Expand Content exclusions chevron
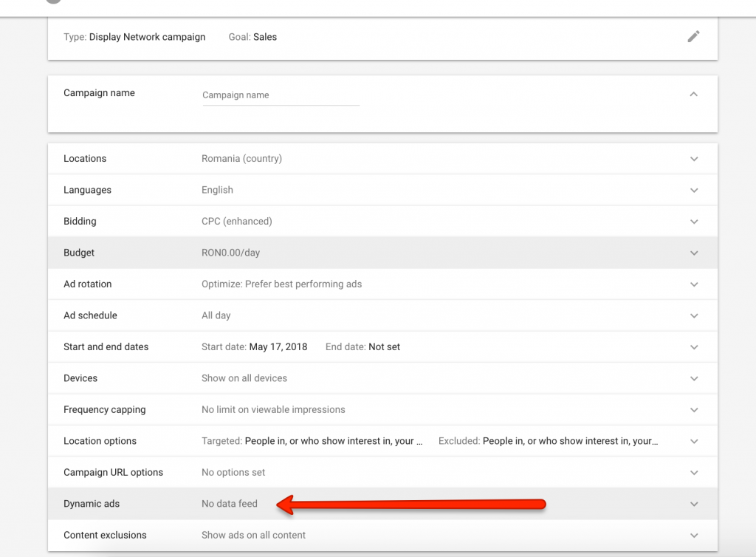 [x=694, y=536]
